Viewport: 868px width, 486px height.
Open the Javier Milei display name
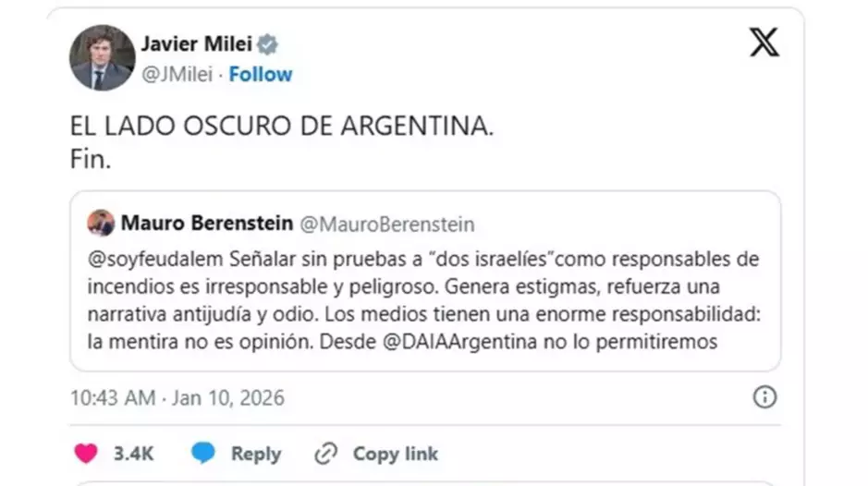[196, 44]
